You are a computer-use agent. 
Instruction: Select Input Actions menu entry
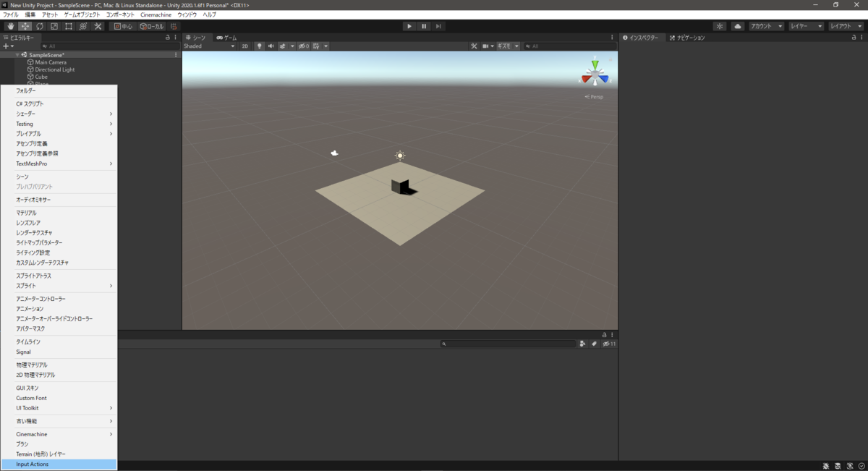click(x=59, y=464)
